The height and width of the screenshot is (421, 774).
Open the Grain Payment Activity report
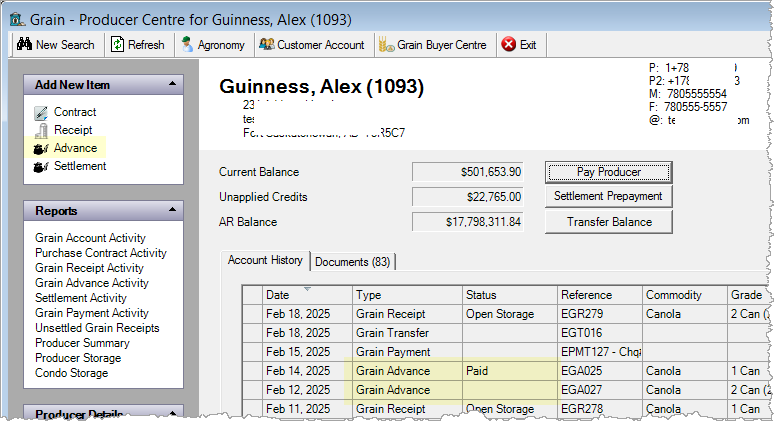point(92,313)
